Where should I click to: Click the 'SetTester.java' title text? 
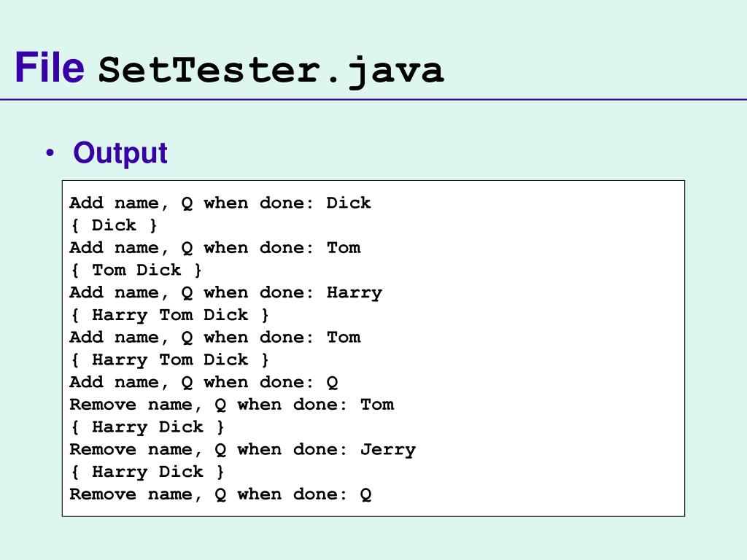(271, 71)
